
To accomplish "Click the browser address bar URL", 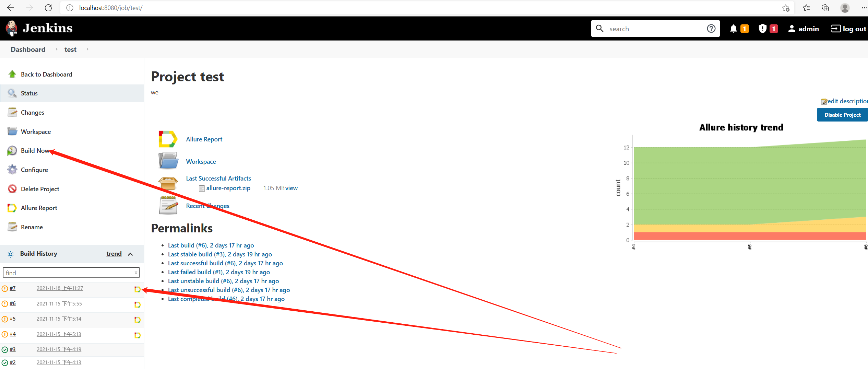I will 111,8.
